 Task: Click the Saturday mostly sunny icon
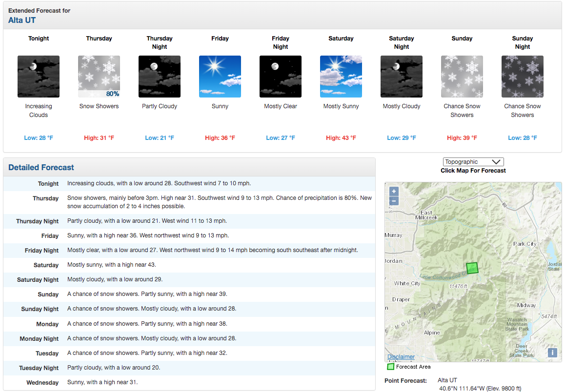click(341, 77)
